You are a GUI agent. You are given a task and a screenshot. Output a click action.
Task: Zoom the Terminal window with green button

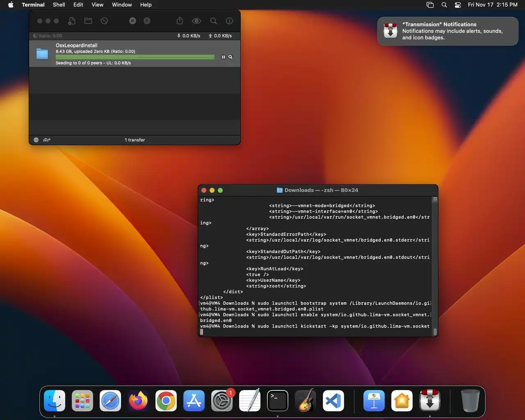tap(220, 190)
